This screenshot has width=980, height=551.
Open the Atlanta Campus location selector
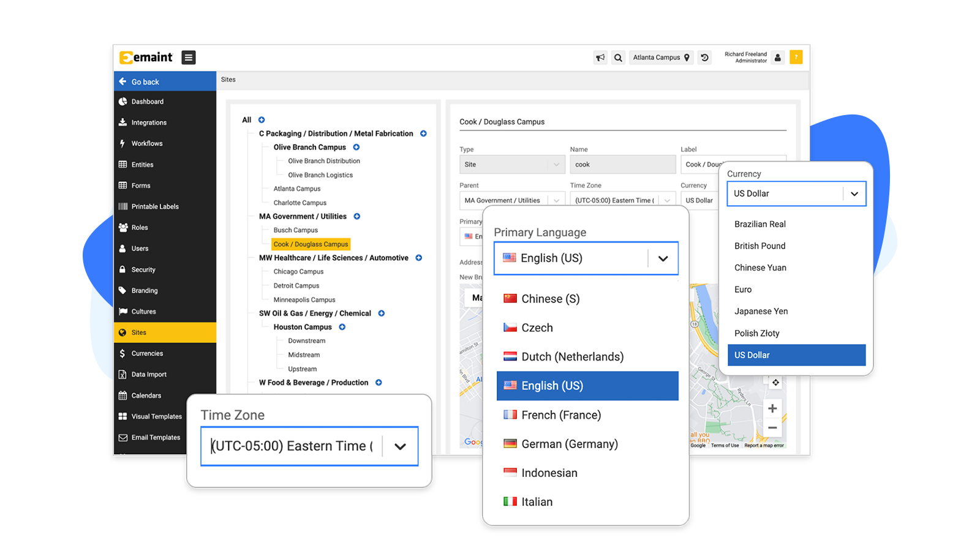pos(661,58)
